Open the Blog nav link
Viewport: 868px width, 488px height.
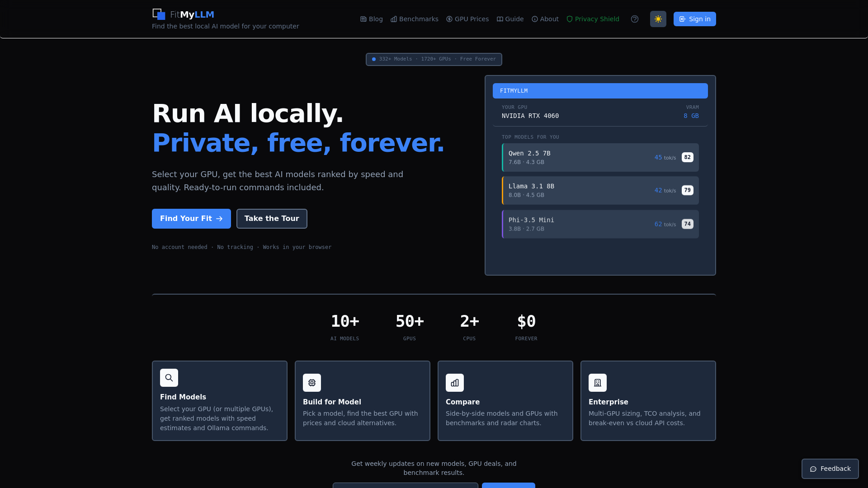coord(372,19)
